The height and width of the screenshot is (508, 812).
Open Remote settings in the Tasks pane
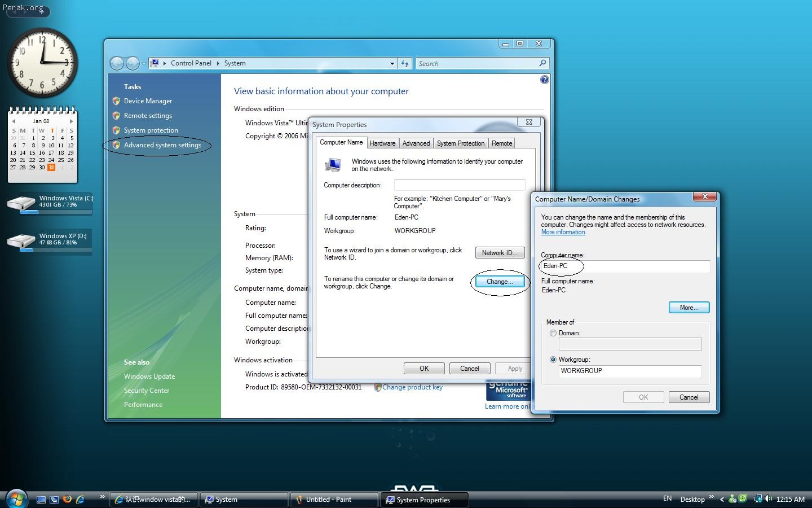click(148, 116)
